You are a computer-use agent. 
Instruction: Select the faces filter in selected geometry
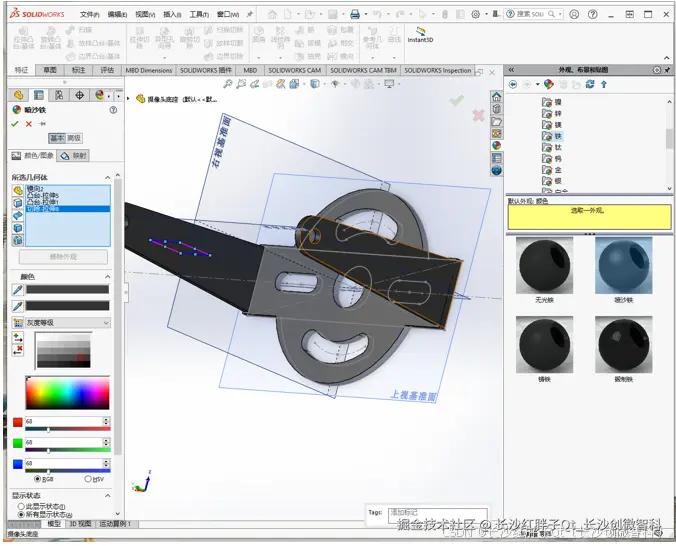pyautogui.click(x=18, y=203)
